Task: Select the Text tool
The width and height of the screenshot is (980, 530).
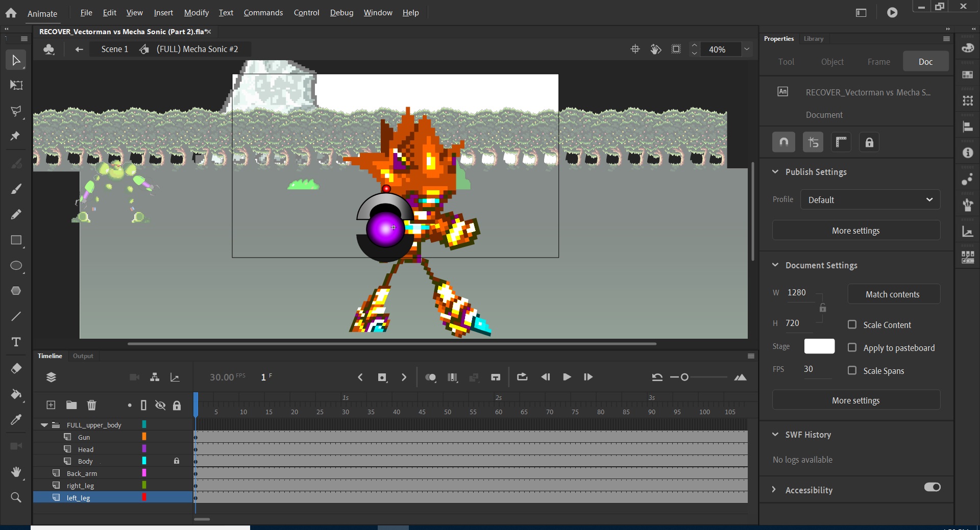Action: (x=16, y=342)
